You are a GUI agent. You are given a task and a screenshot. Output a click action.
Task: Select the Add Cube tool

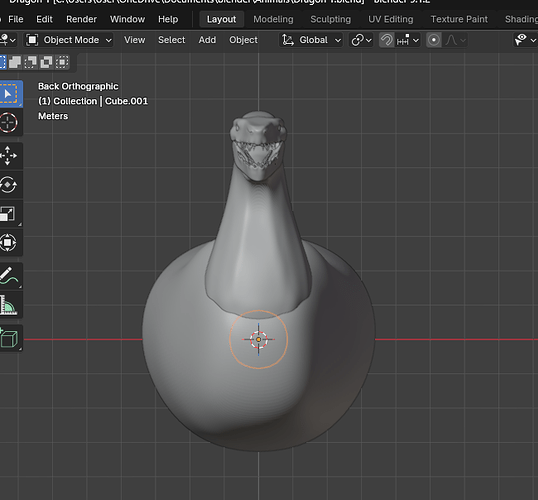coord(9,338)
